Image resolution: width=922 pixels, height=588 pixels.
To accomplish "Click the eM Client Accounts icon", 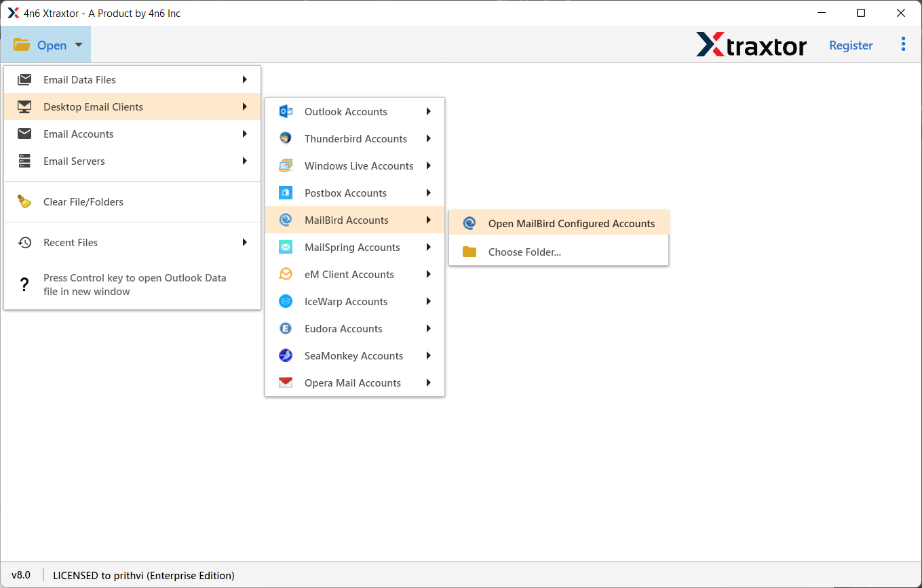I will pos(286,275).
